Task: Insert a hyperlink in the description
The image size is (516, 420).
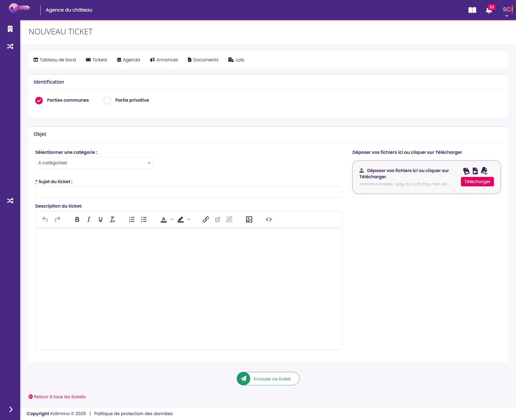Action: [x=206, y=219]
